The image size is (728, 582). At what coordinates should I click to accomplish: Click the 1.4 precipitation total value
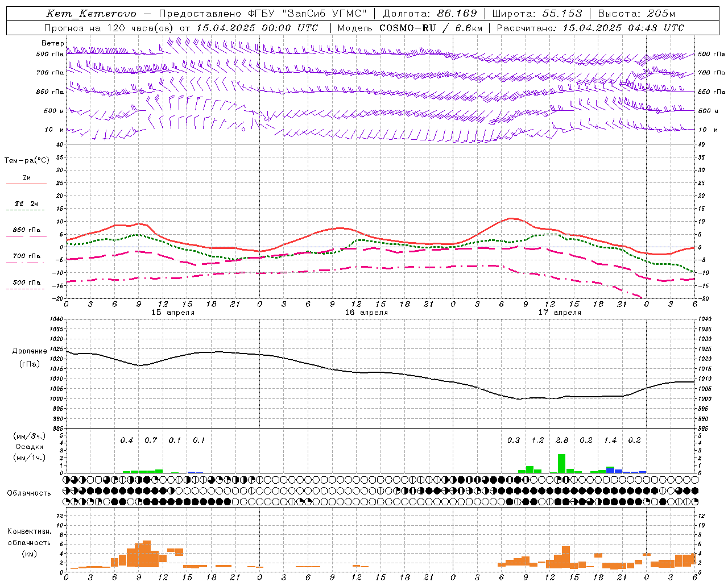[x=610, y=440]
